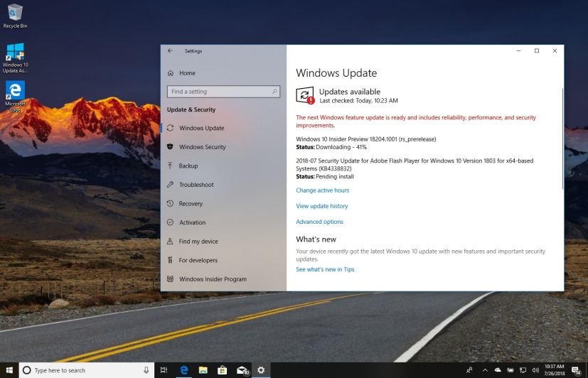Open Advanced options link
This screenshot has height=378, width=588.
click(x=319, y=222)
